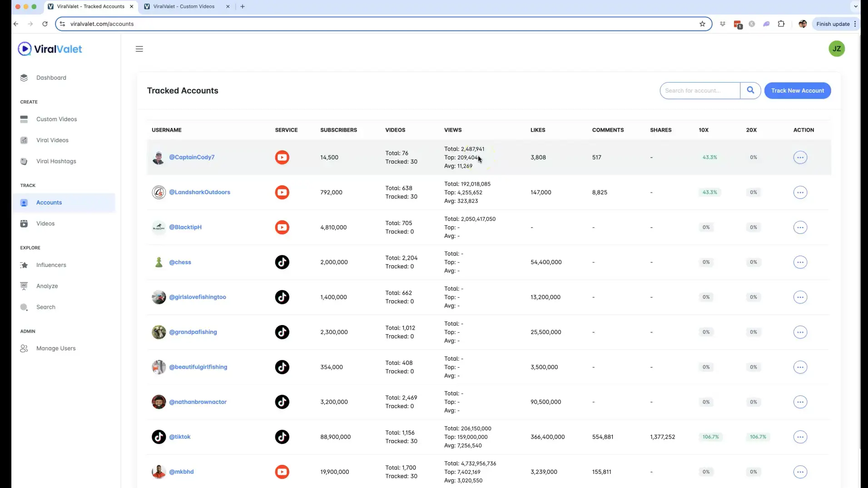868x488 pixels.
Task: Click ViralValet logo in sidebar
Action: (50, 49)
